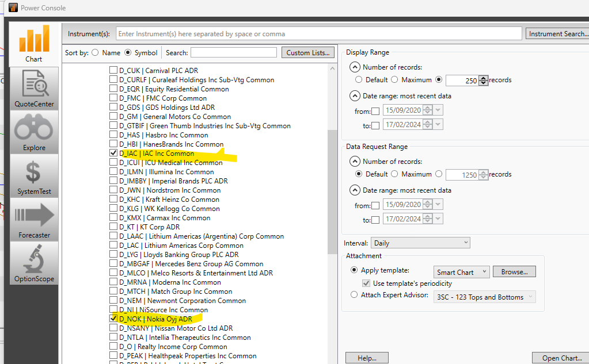Image resolution: width=589 pixels, height=364 pixels.
Task: Select Apply template radio option
Action: [354, 270]
